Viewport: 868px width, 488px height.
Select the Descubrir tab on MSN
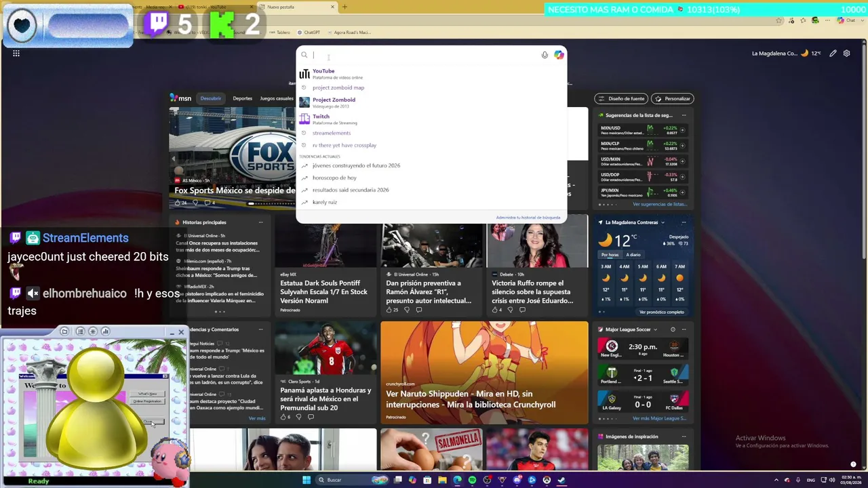click(x=210, y=98)
